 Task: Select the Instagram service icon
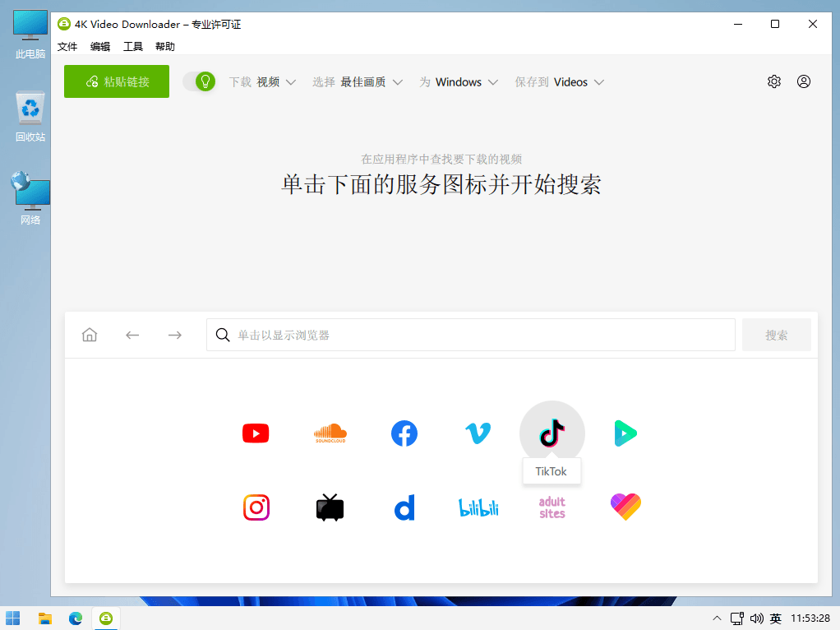pyautogui.click(x=256, y=507)
